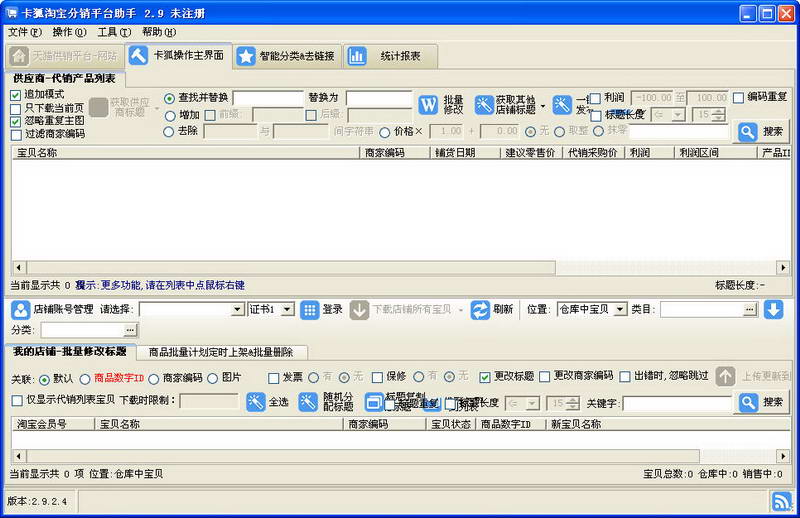Open 操作 menu

(69, 32)
